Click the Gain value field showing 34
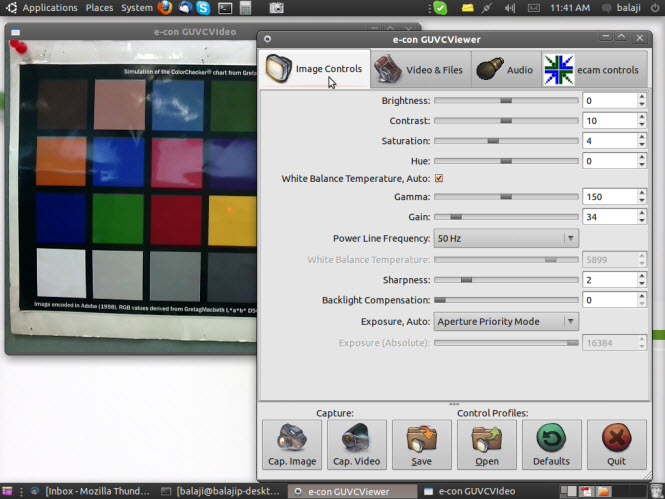Image resolution: width=665 pixels, height=499 pixels. pyautogui.click(x=610, y=217)
